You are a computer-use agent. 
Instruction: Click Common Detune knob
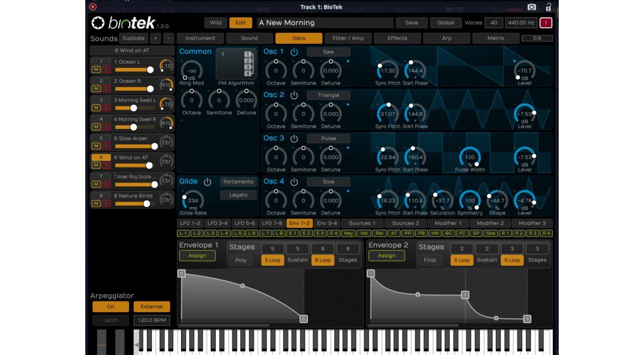coord(246,100)
